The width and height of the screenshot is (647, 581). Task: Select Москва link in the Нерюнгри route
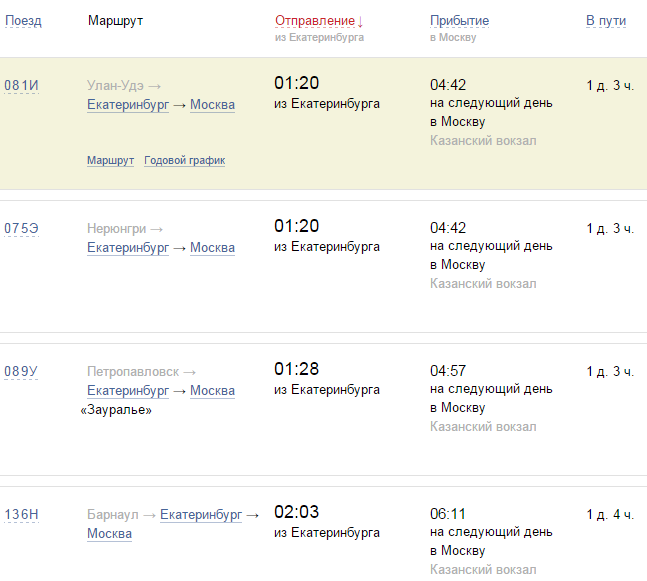pos(212,248)
